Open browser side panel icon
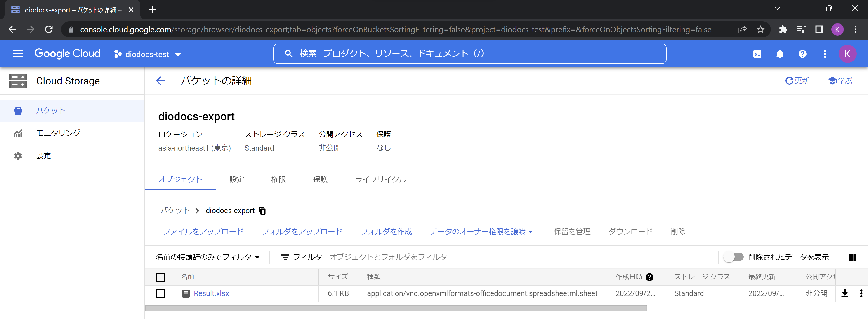The width and height of the screenshot is (868, 319). 819,30
